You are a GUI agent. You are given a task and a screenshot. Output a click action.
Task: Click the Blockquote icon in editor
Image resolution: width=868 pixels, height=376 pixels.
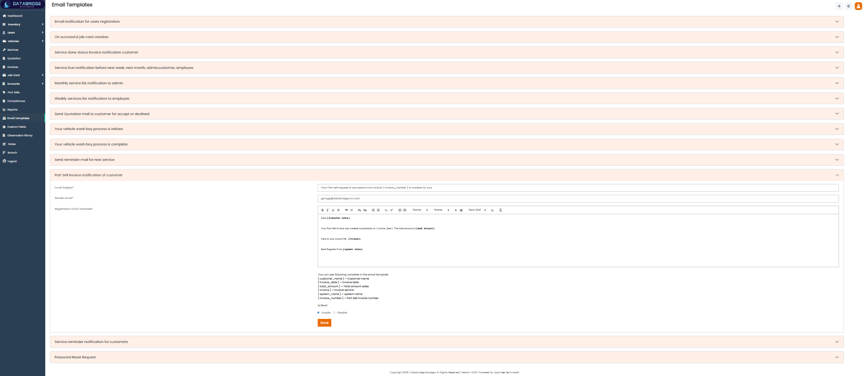coord(346,210)
